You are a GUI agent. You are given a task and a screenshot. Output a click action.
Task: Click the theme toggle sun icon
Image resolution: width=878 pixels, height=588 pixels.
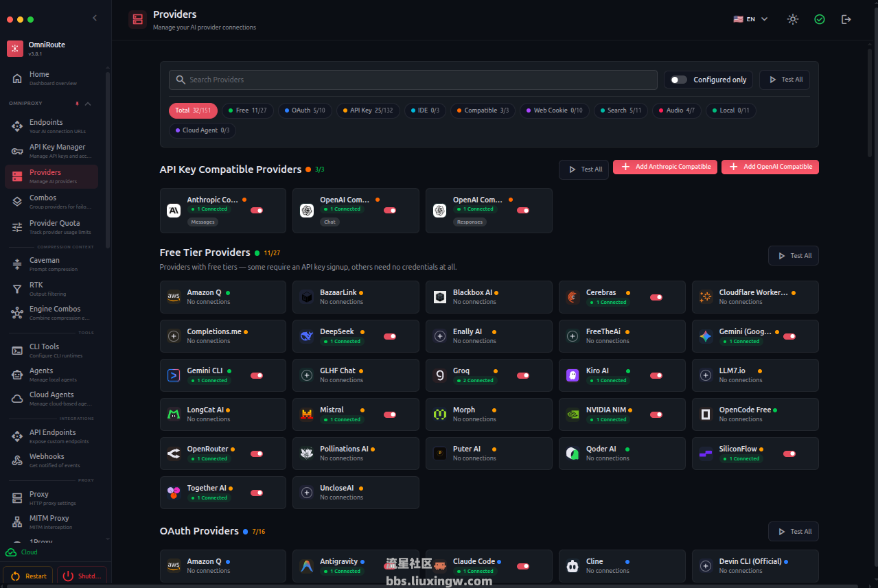tap(793, 19)
